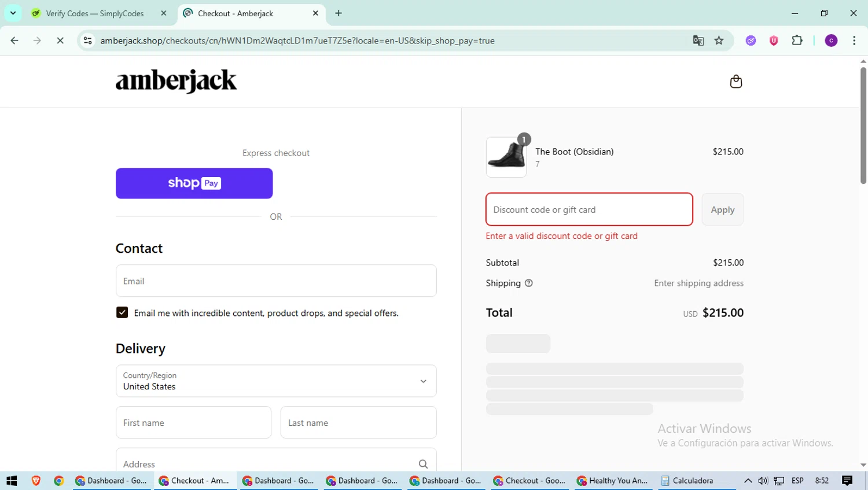This screenshot has height=490, width=868.
Task: Click the browser forward arrow
Action: pyautogui.click(x=37, y=40)
